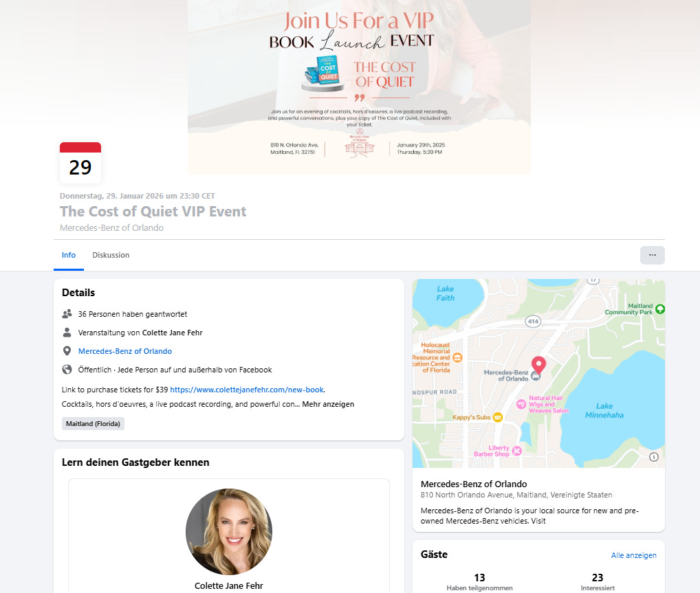Screen dimensions: 700x593
Task: Click Holocaust Memorial Resource Center map marker
Action: click(x=457, y=357)
